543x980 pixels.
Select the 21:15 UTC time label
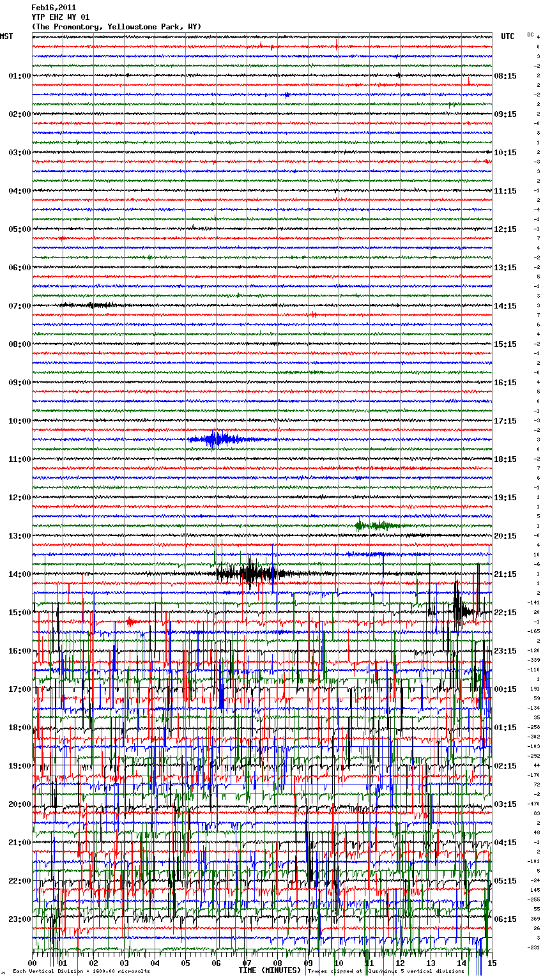(505, 574)
